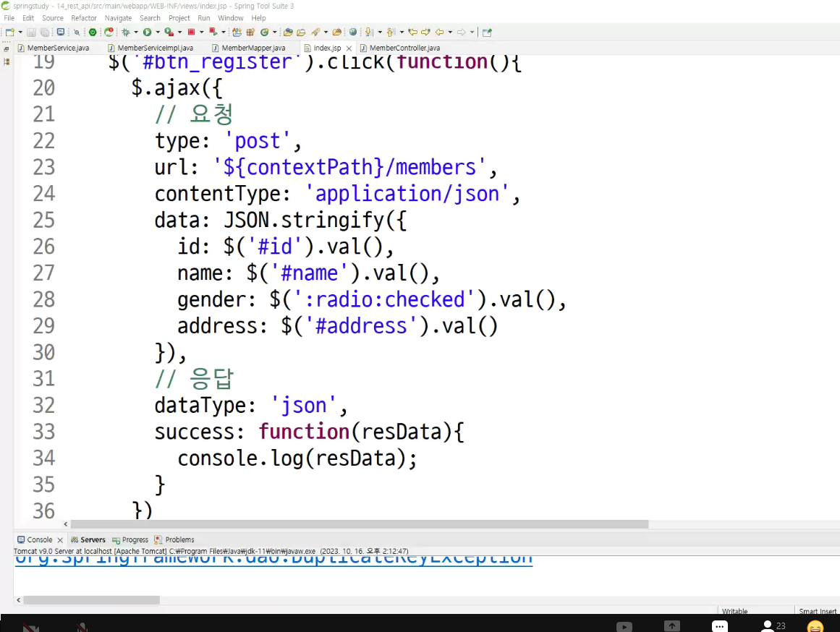Expand the Debug configurations dropdown arrow

136,32
